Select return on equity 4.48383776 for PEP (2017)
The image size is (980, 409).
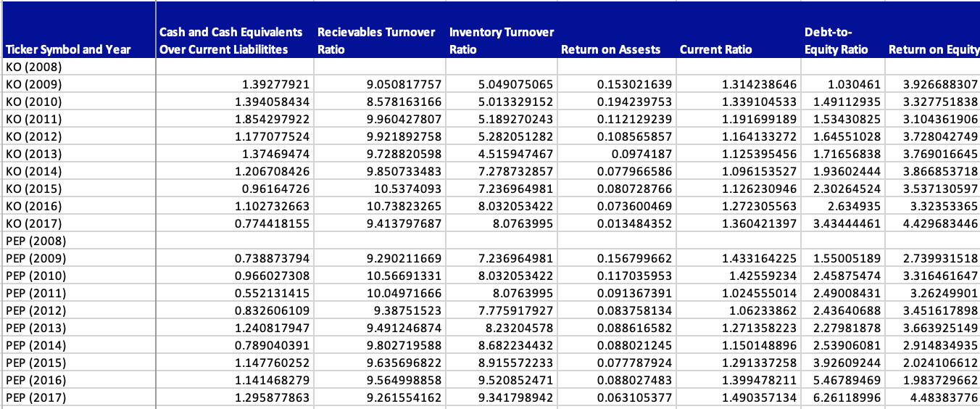(932, 397)
